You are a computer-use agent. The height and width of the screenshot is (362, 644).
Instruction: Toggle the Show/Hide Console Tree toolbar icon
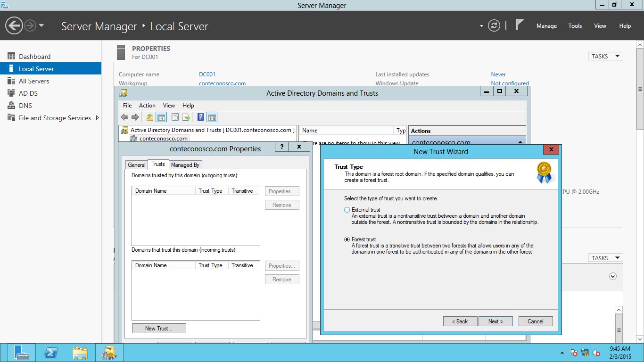point(161,117)
